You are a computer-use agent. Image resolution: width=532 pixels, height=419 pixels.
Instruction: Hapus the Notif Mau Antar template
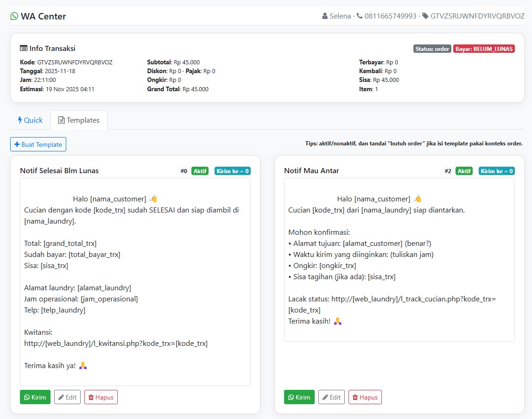[365, 397]
